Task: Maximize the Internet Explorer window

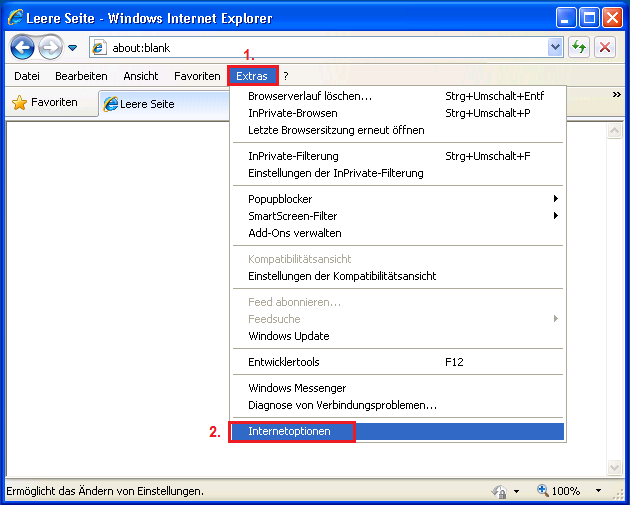Action: pyautogui.click(x=589, y=18)
